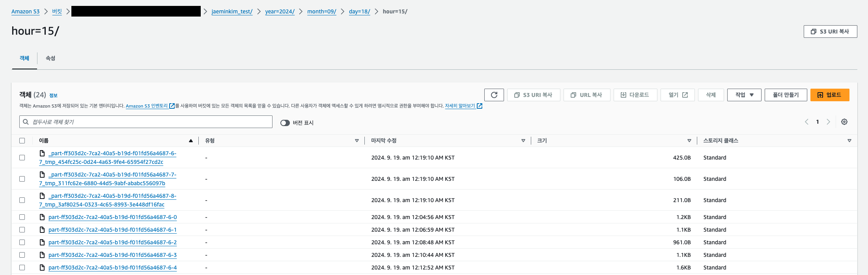
Task: Open table preferences gear icon
Action: point(844,122)
